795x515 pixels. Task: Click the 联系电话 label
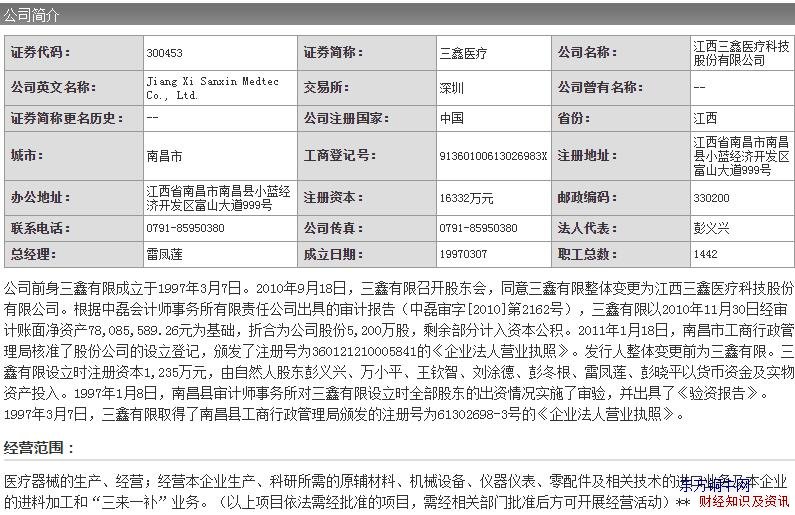[41, 228]
